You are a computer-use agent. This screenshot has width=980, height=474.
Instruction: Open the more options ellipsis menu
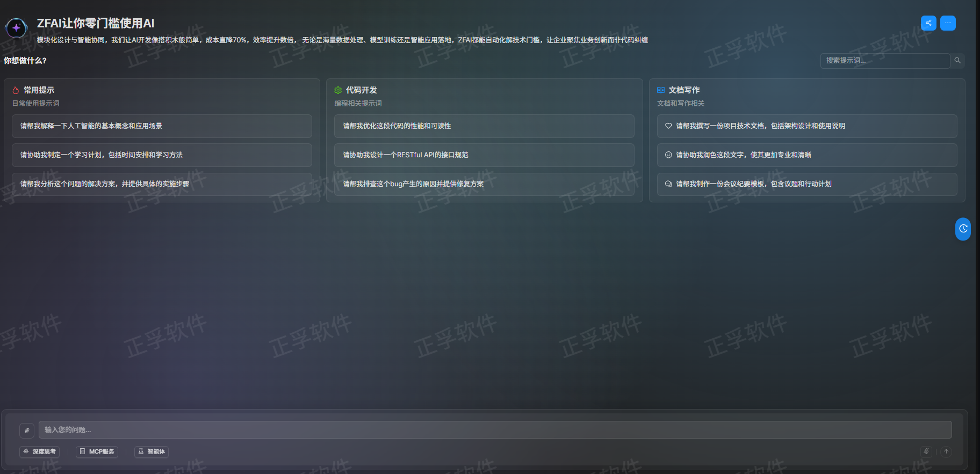pos(948,23)
